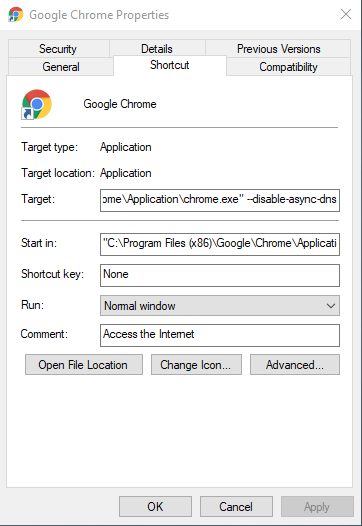Click the large Google Chrome shortcut icon
362x526 pixels.
[x=37, y=104]
